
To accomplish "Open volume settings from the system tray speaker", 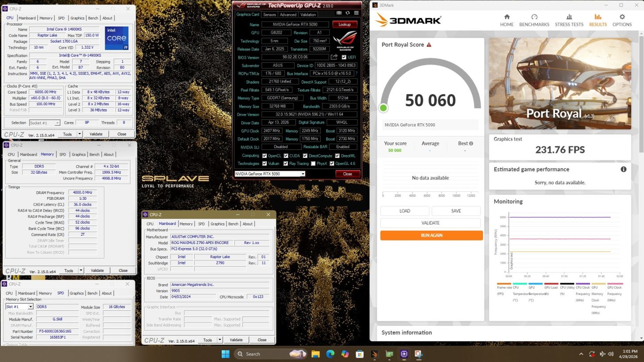I will coord(611,354).
